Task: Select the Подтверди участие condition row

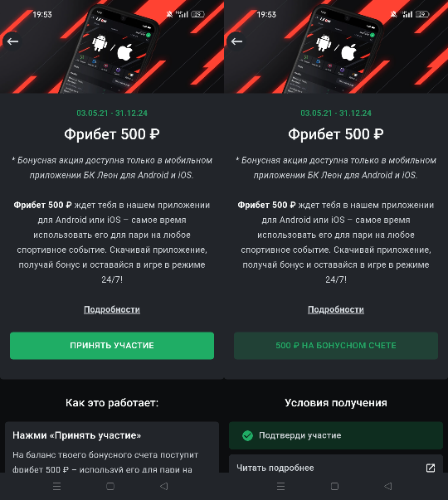Action: [x=336, y=436]
